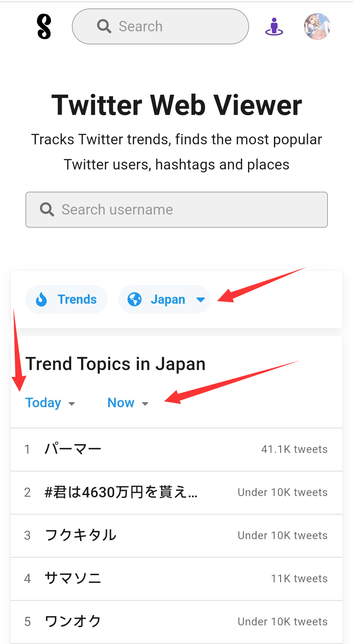
Task: Open the Now time dropdown
Action: pos(128,403)
